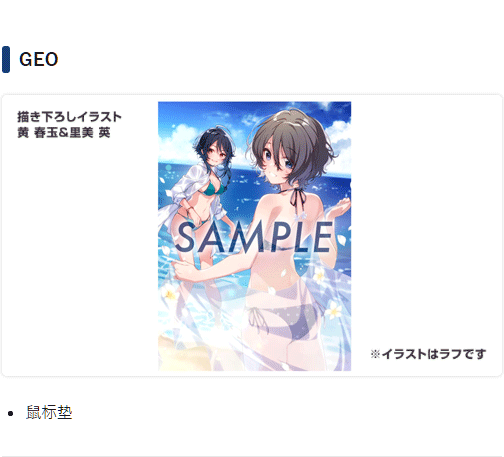Select the 描き下ろしイラスト caption line
The image size is (504, 457).
(x=69, y=117)
